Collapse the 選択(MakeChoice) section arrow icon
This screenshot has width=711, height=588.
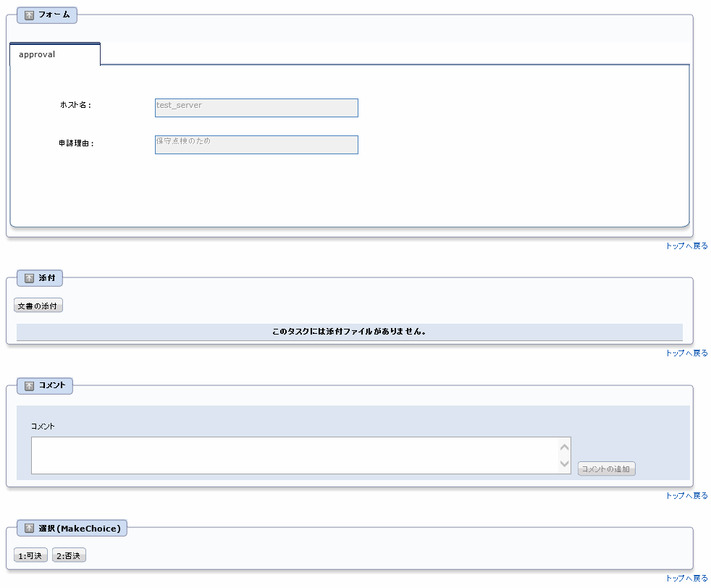point(29,528)
